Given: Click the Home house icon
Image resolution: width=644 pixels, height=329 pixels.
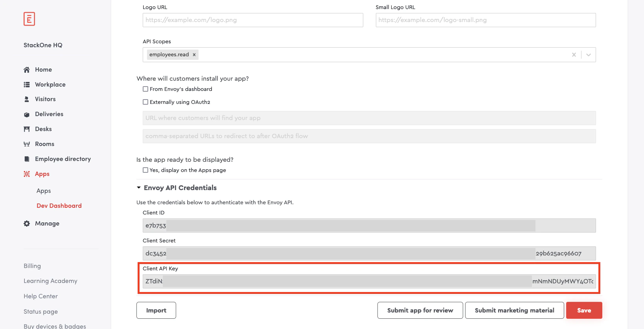Looking at the screenshot, I should click(x=27, y=70).
